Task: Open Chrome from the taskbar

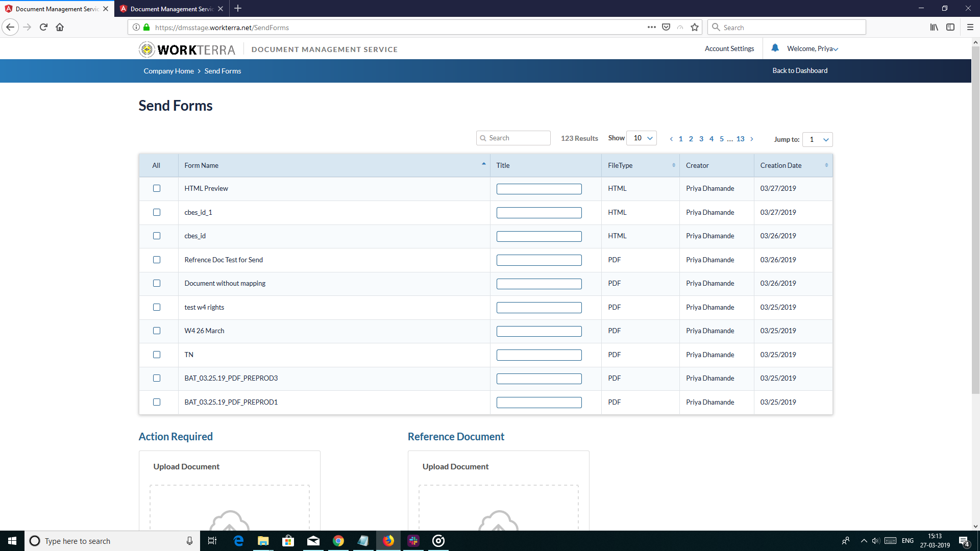Action: tap(338, 541)
